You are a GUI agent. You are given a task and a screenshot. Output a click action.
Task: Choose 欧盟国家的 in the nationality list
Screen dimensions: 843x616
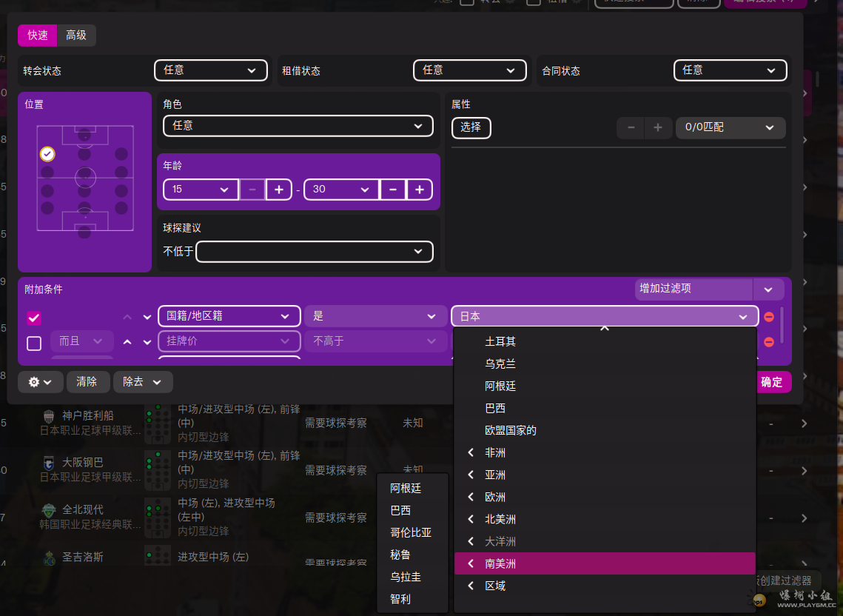pyautogui.click(x=511, y=430)
